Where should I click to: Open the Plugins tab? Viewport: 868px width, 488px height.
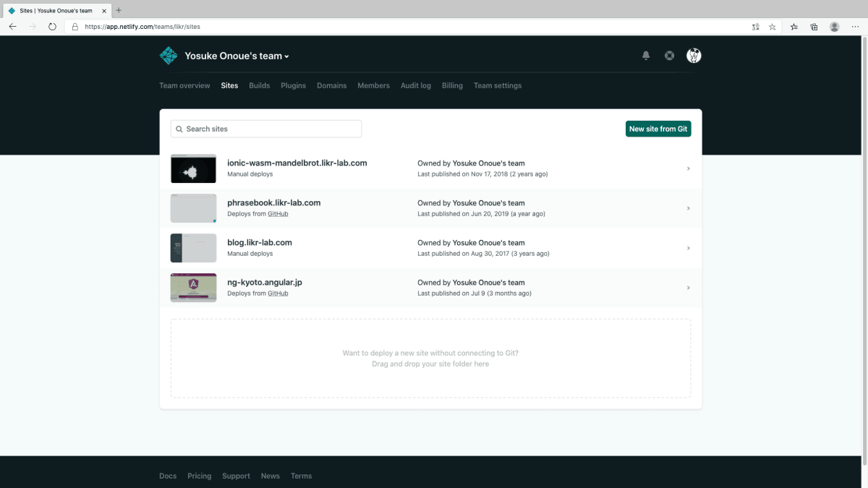[x=293, y=85]
